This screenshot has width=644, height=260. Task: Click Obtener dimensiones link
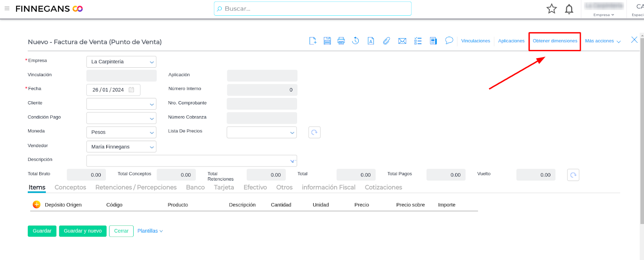coord(555,41)
